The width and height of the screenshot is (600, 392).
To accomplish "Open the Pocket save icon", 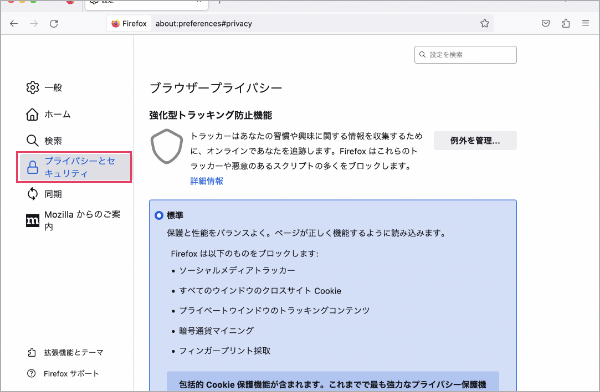I will [x=546, y=23].
